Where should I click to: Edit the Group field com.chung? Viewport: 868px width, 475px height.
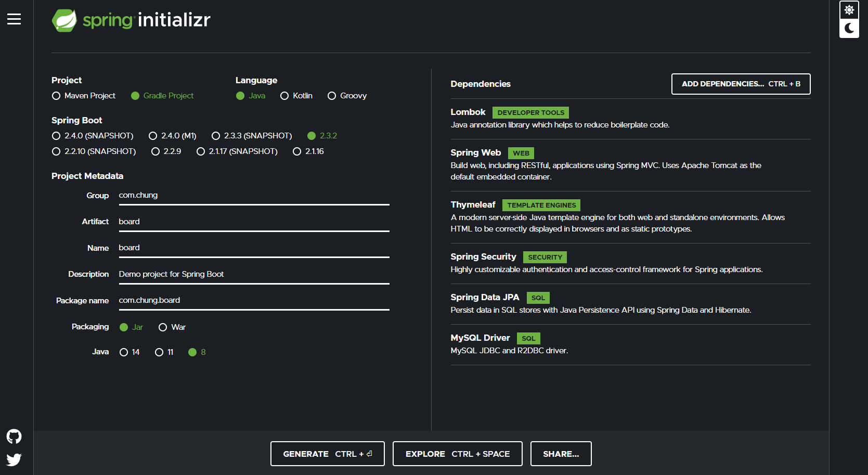(254, 196)
